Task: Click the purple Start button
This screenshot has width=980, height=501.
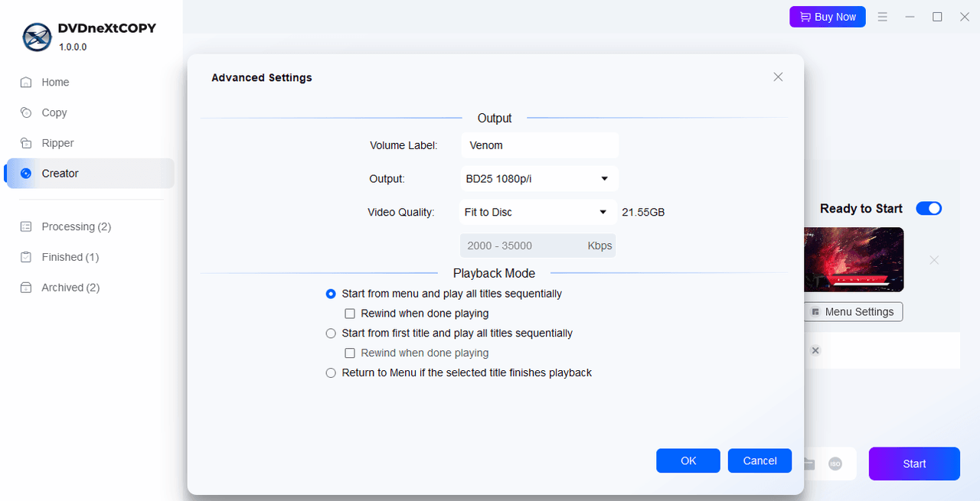Action: pyautogui.click(x=914, y=464)
